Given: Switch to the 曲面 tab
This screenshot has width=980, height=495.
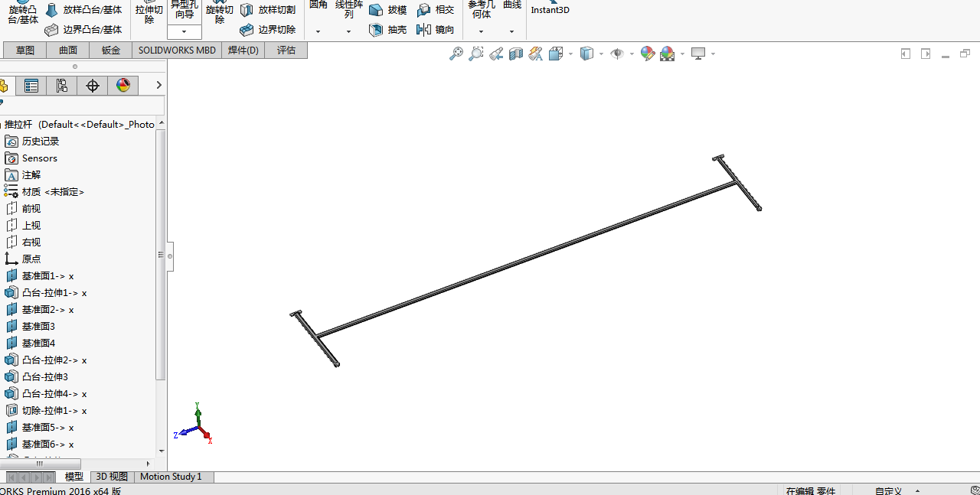Looking at the screenshot, I should click(68, 50).
